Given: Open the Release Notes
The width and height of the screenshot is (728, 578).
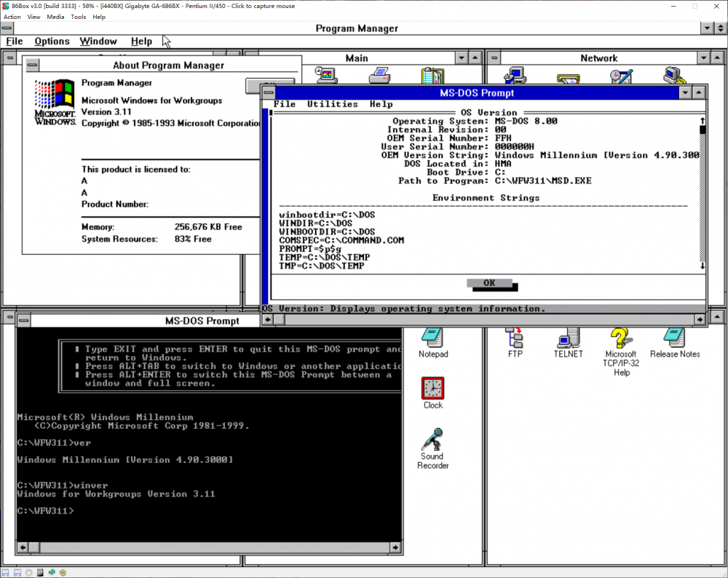Looking at the screenshot, I should [x=673, y=337].
